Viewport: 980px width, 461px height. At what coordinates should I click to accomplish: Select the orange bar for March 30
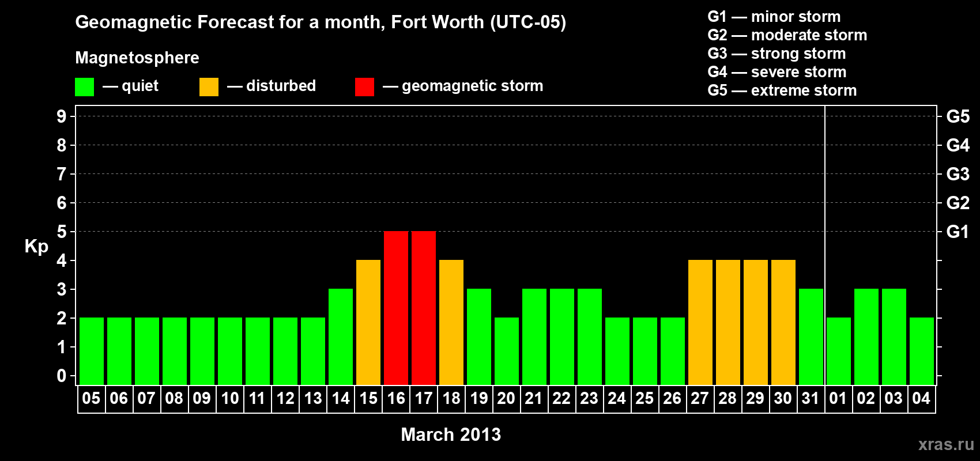point(783,322)
